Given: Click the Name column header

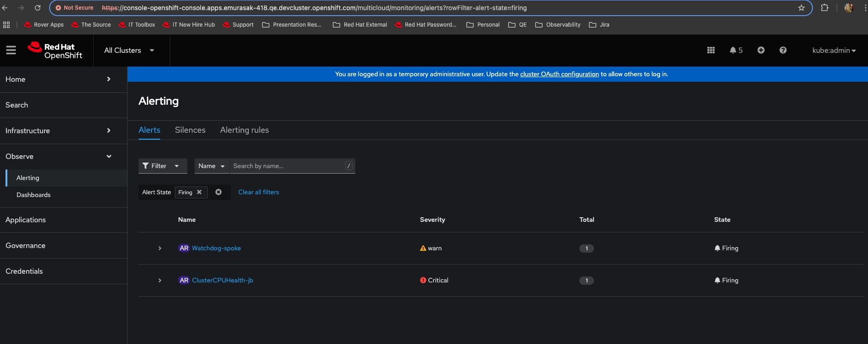Looking at the screenshot, I should [187, 220].
